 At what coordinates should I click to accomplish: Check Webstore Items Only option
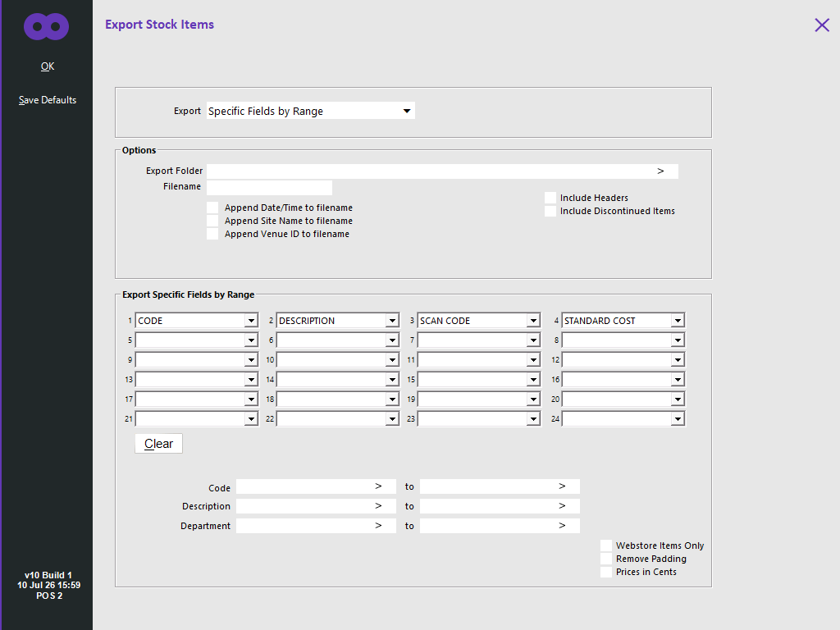pos(606,546)
